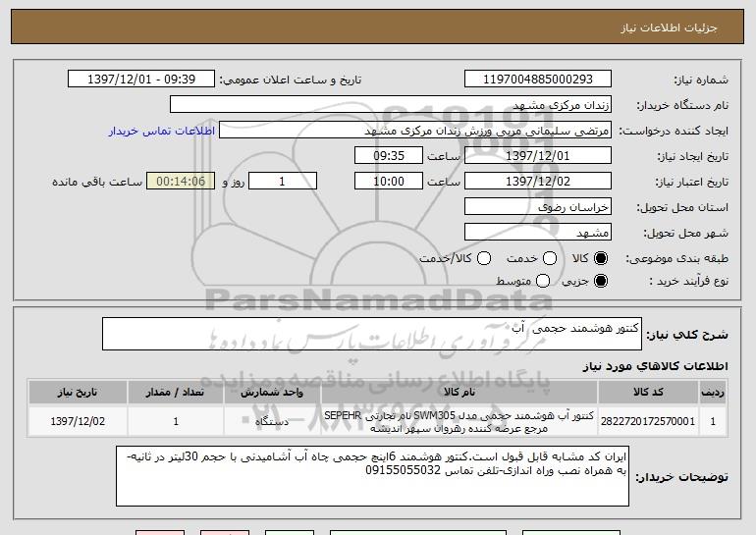The image size is (756, 535).
Task: Click the general need description box
Action: pyautogui.click(x=372, y=334)
